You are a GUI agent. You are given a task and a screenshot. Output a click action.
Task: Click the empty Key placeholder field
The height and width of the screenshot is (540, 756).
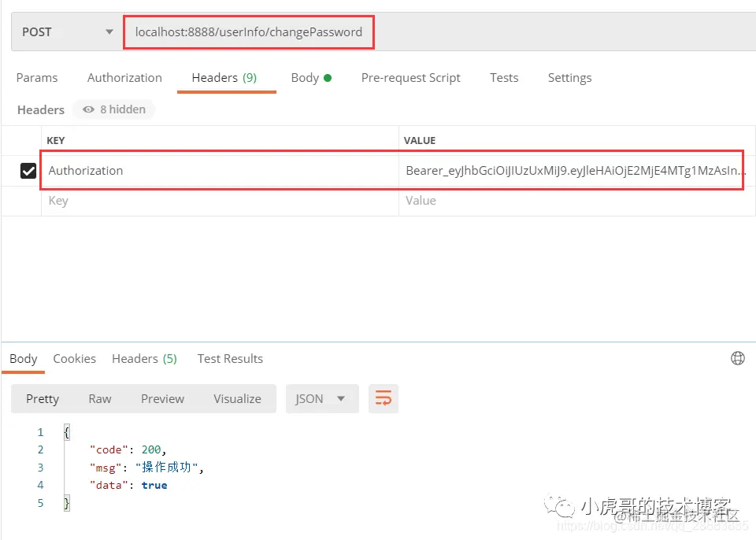220,201
